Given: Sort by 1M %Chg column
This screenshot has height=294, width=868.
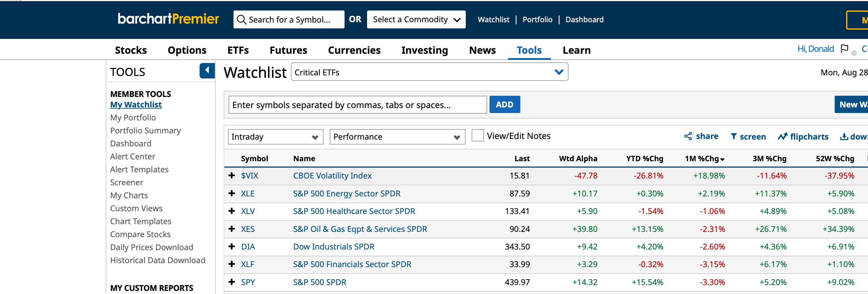Looking at the screenshot, I should coord(704,159).
